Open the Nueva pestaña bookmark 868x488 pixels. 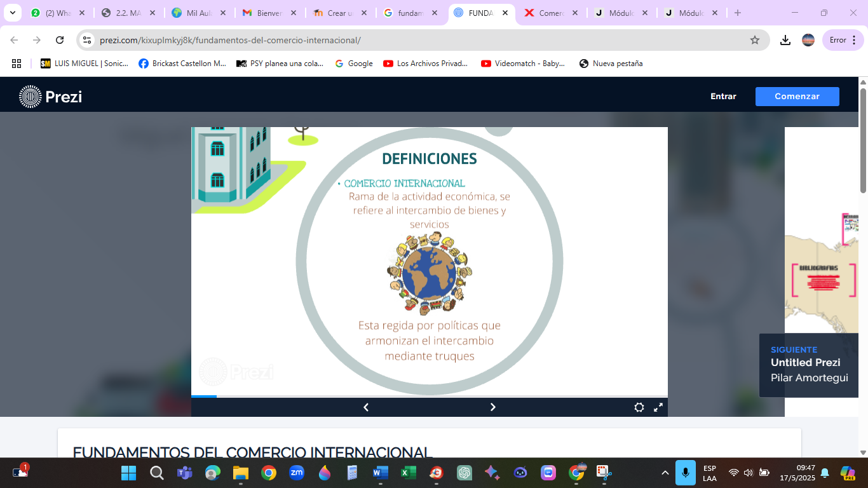click(x=611, y=64)
